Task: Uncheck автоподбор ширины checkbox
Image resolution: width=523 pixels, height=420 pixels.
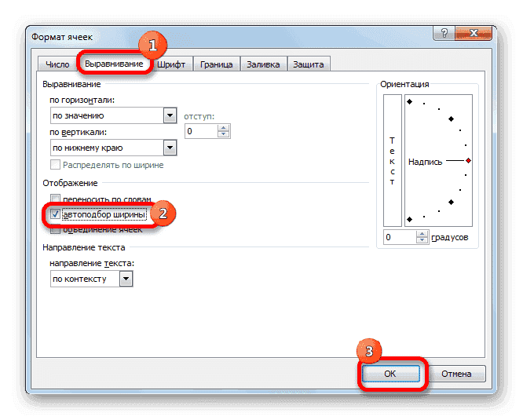Action: (56, 214)
